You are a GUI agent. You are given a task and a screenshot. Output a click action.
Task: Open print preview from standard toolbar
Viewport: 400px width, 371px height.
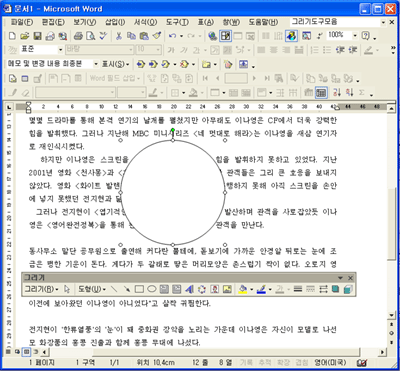(x=90, y=36)
